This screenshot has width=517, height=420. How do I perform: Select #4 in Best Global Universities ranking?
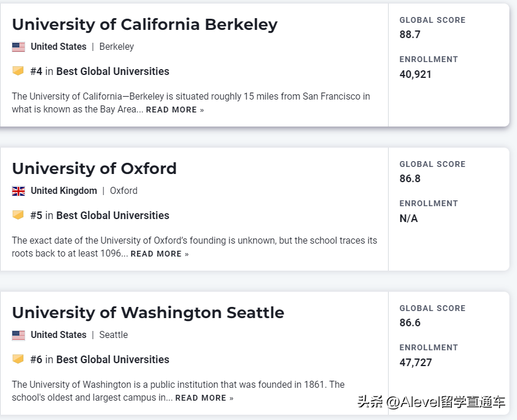[100, 71]
